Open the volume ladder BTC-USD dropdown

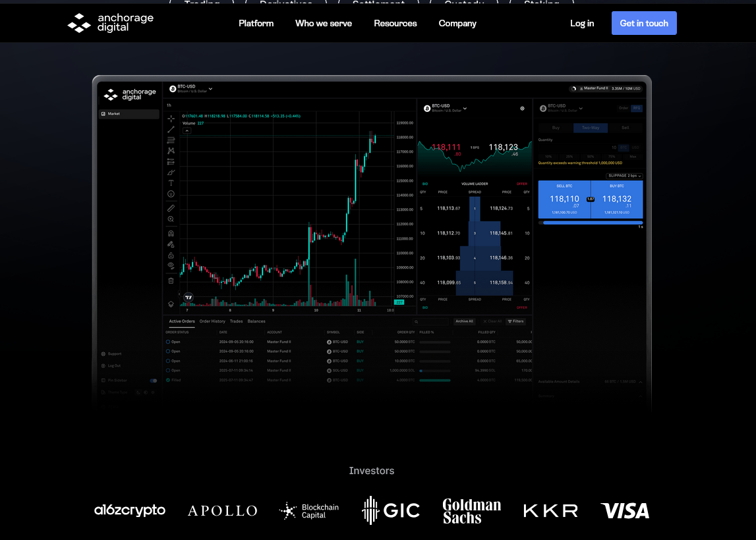[445, 109]
